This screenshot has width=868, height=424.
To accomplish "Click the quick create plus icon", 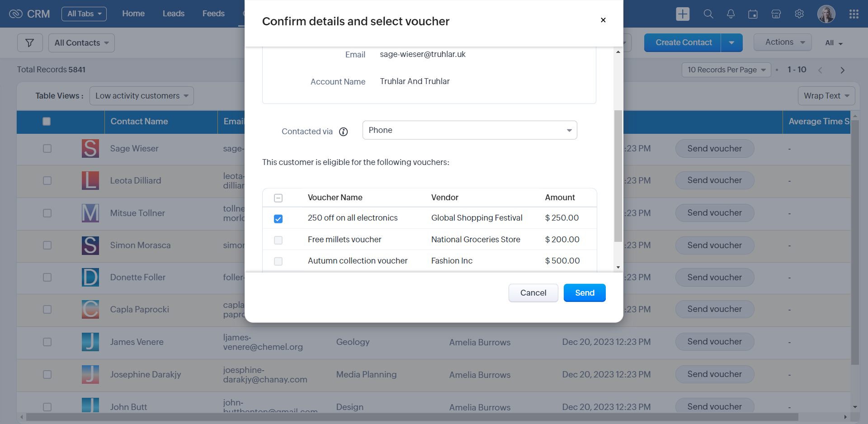I will click(683, 14).
